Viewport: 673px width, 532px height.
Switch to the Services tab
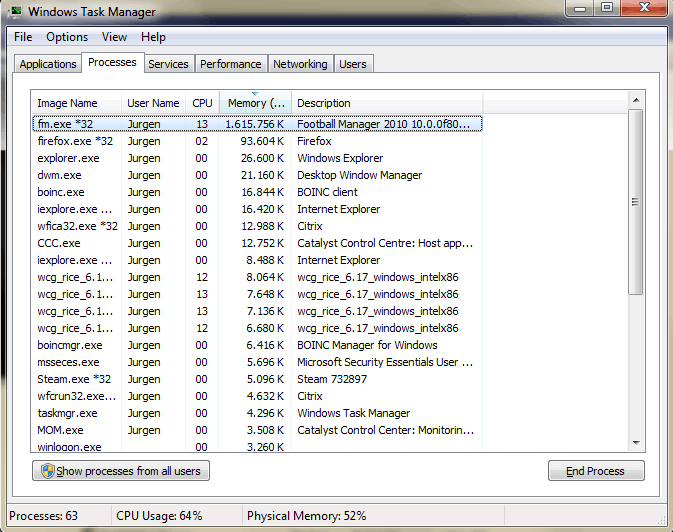point(168,64)
